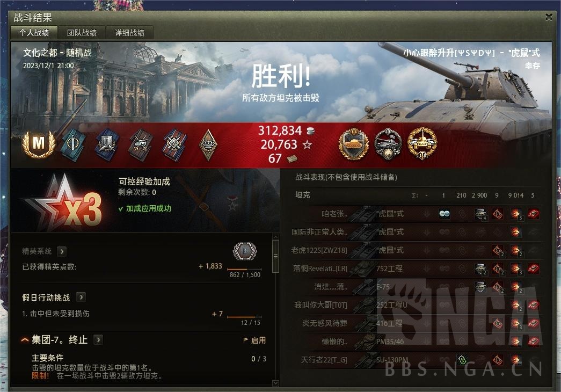Screen dimensions: 561x392
Task: Click the elite system level 6 emblem
Action: pyautogui.click(x=245, y=251)
